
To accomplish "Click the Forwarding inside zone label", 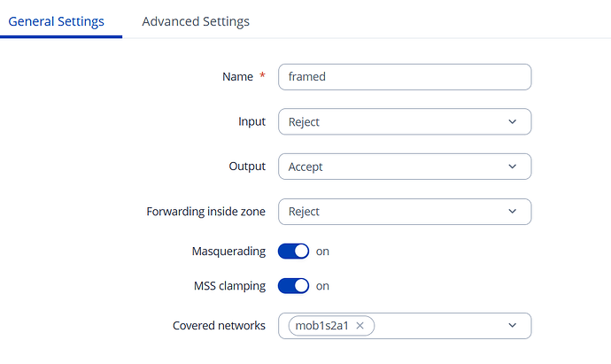I will coord(205,212).
